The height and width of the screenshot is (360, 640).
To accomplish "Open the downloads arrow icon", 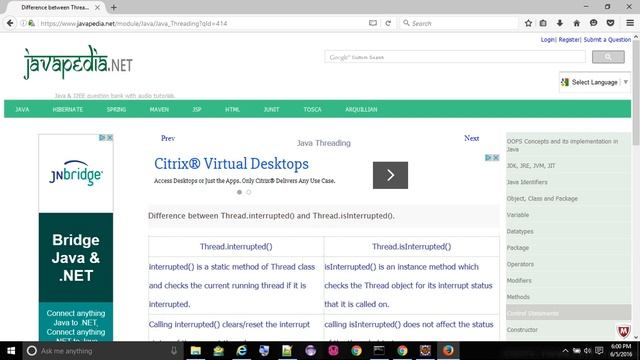I will (x=560, y=23).
